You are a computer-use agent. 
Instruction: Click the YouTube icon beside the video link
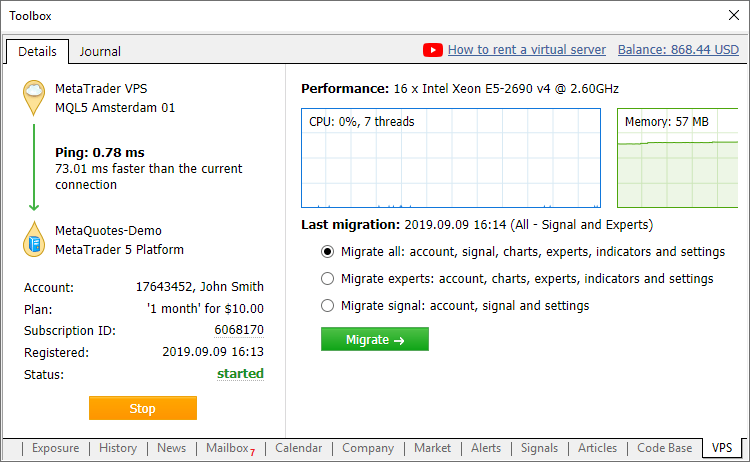click(433, 50)
